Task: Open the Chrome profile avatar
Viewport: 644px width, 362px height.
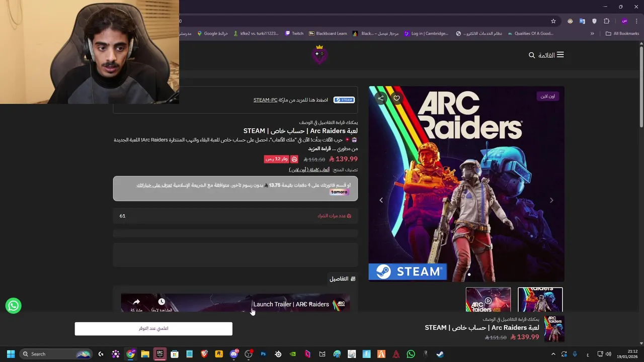Action: tap(624, 21)
